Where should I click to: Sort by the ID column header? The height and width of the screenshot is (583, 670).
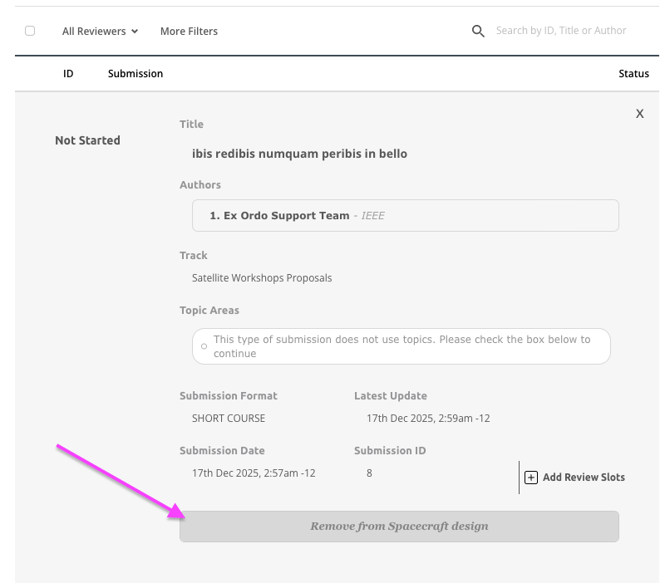(x=68, y=74)
